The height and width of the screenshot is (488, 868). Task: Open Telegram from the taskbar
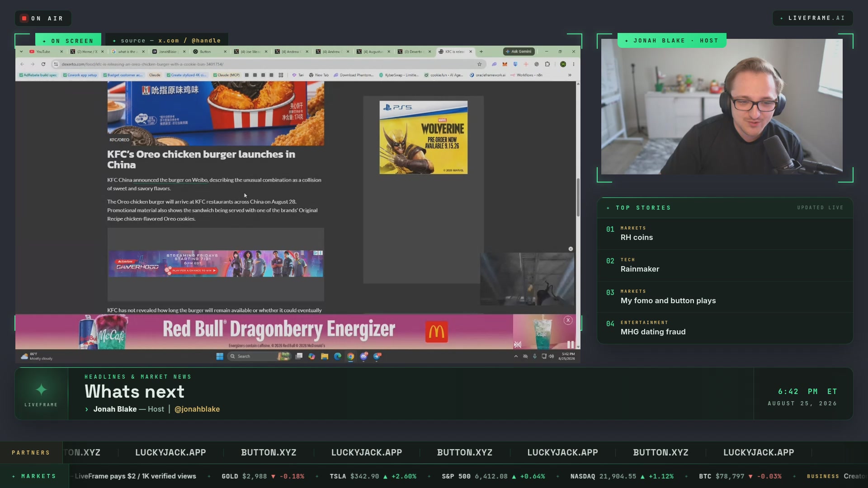click(377, 357)
